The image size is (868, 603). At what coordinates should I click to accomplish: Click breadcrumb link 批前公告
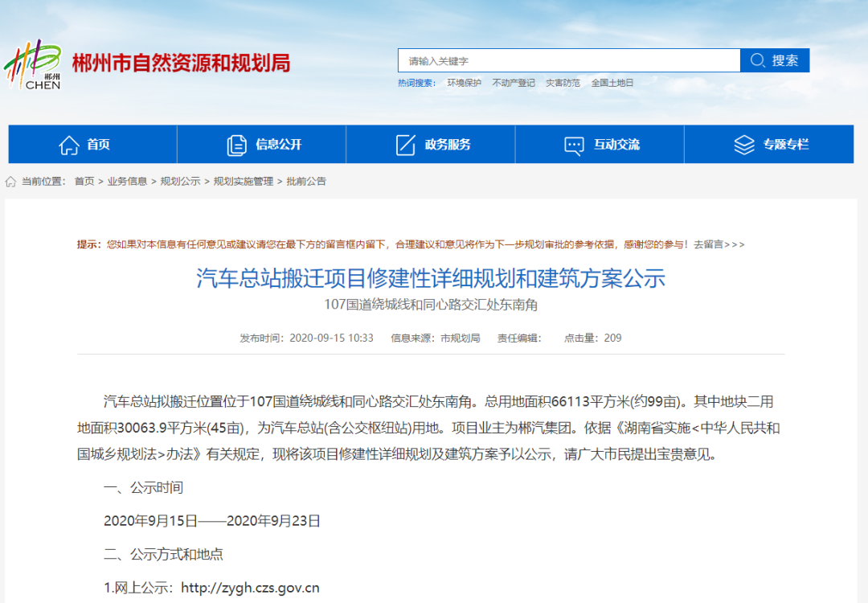306,182
